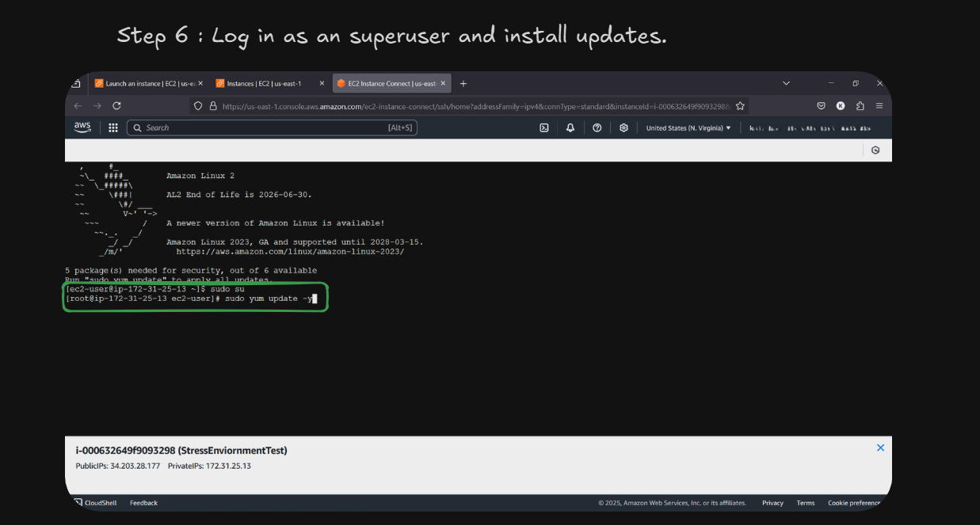
Task: Open the Firefox View icon left of tabs
Action: pyautogui.click(x=76, y=83)
